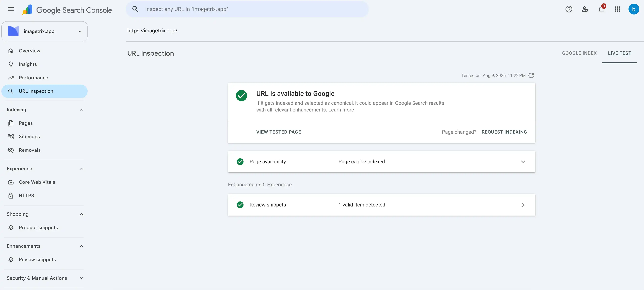Image resolution: width=644 pixels, height=290 pixels.
Task: Click the Performance trend icon
Action: 11,78
